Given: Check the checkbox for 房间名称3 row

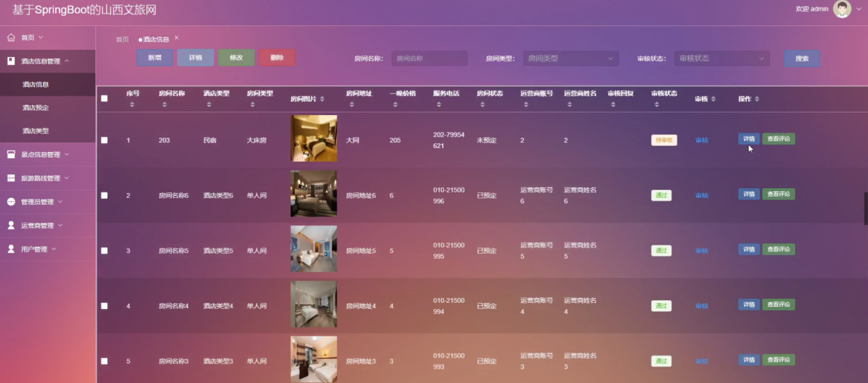Looking at the screenshot, I should [104, 361].
